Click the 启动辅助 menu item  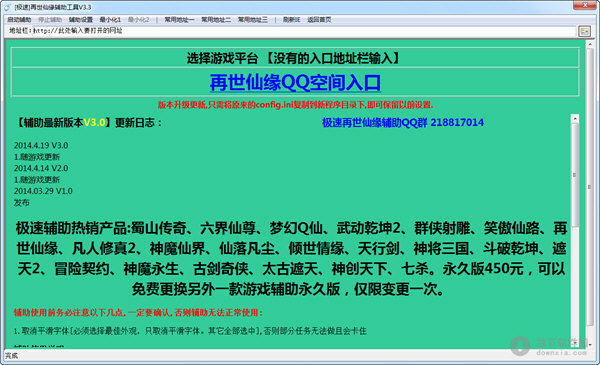pos(19,20)
